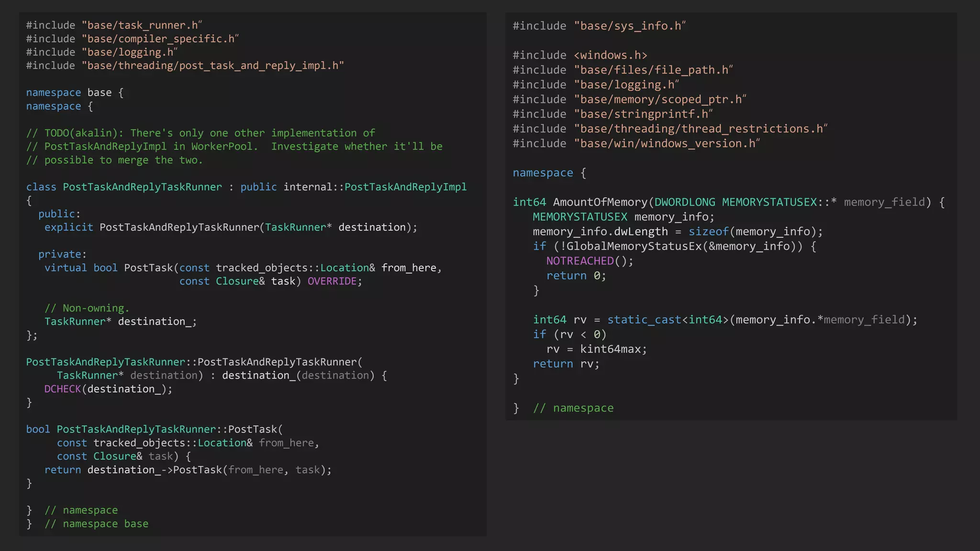Click the "int64 rv = static_cast<int64>" line

pyautogui.click(x=725, y=320)
